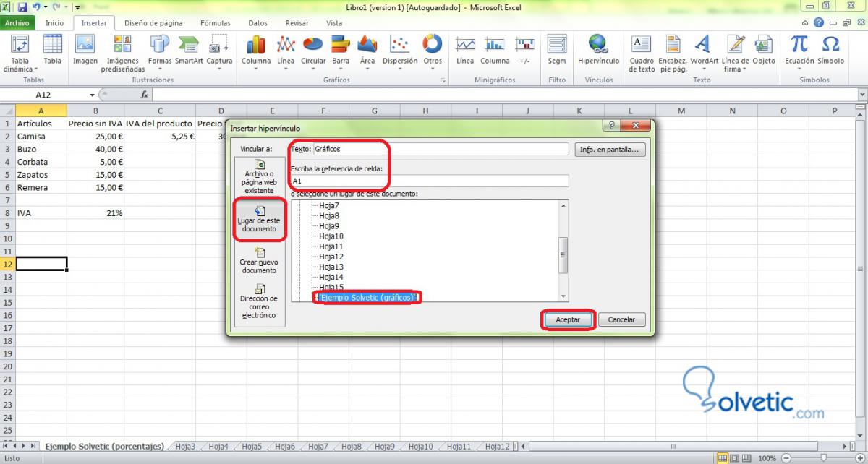This screenshot has width=868, height=464.
Task: Insert a Cuadro de texto
Action: coord(642,53)
